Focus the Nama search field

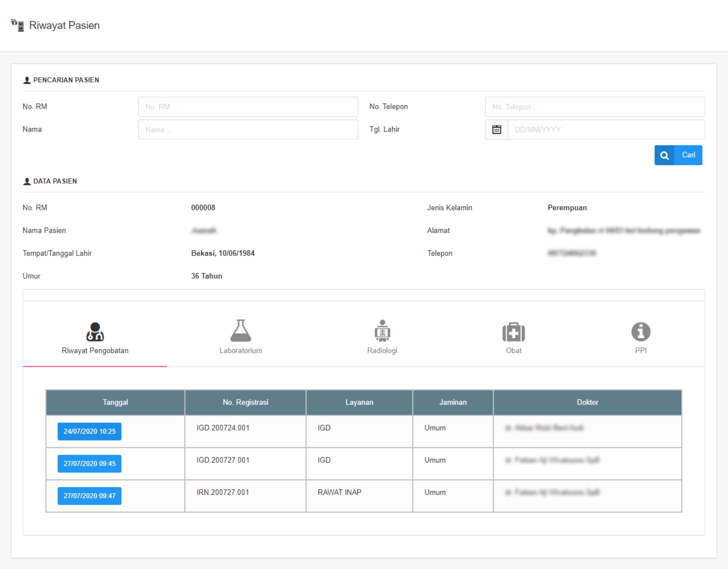pos(248,130)
